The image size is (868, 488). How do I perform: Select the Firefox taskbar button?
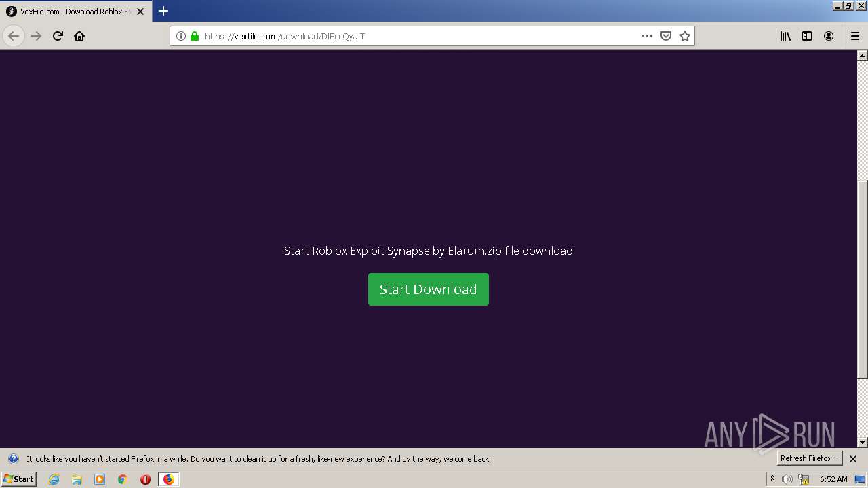click(169, 479)
